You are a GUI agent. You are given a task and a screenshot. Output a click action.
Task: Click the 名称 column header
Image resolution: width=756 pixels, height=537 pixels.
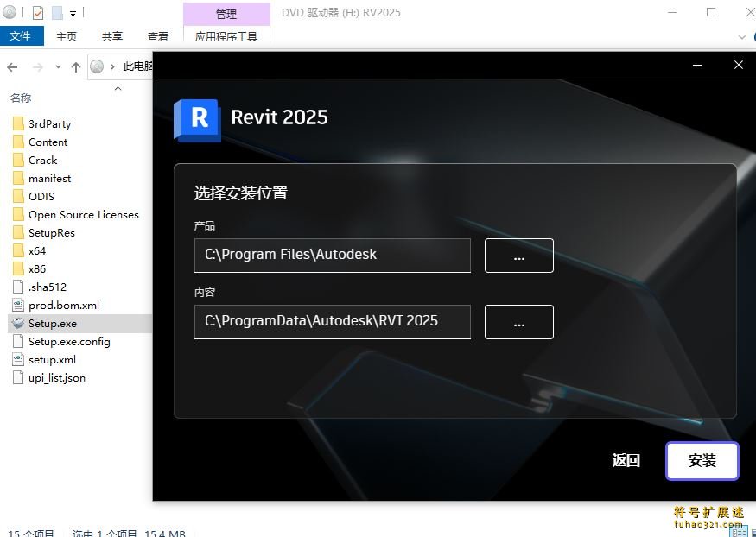pyautogui.click(x=21, y=98)
